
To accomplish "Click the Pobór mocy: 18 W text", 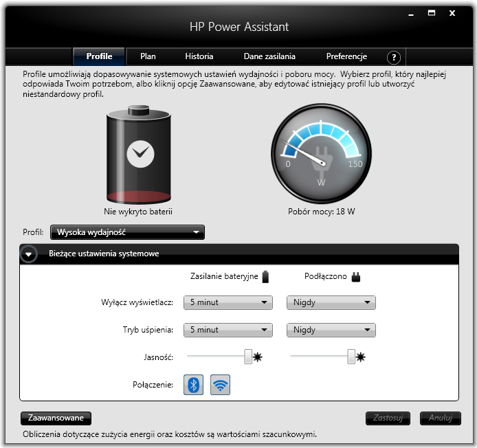I will point(321,212).
